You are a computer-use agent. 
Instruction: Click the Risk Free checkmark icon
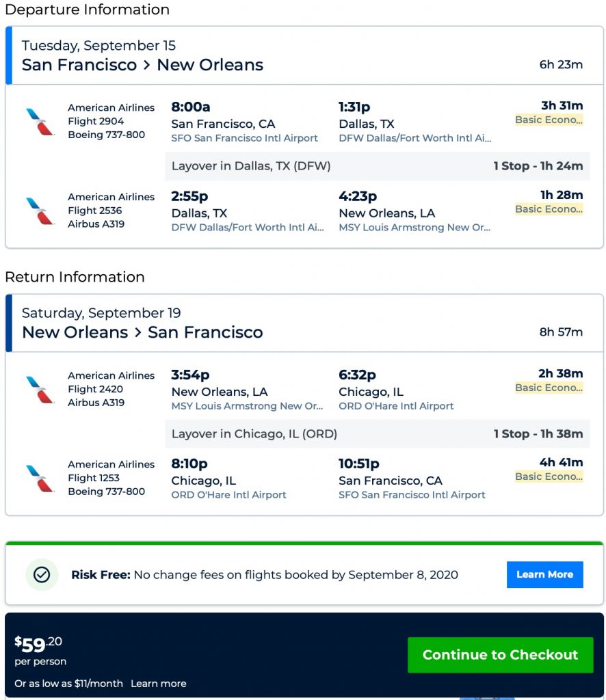point(42,575)
